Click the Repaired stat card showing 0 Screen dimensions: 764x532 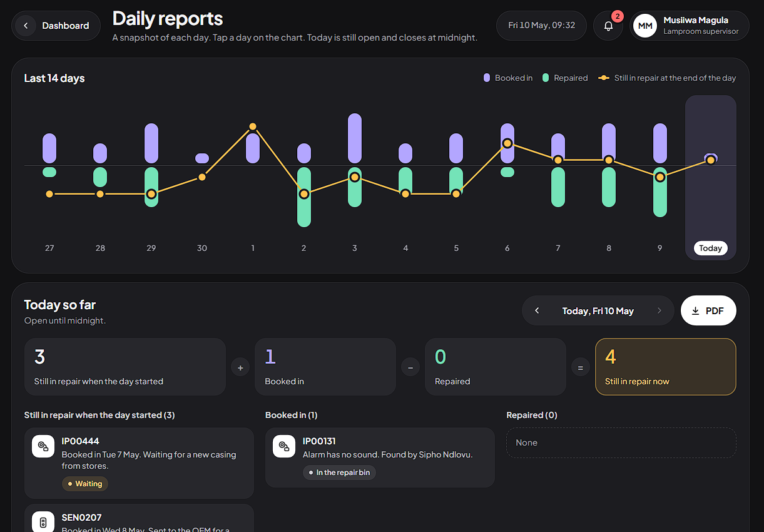(x=496, y=367)
